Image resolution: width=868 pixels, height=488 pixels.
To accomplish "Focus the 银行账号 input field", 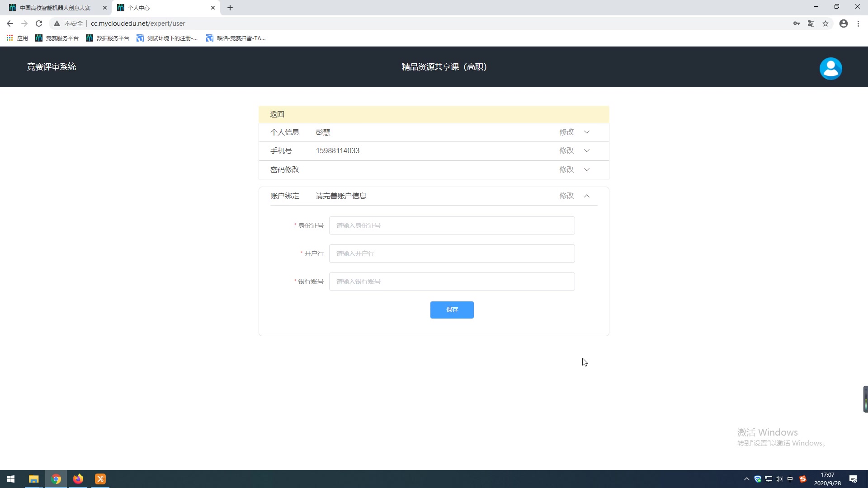I will tap(452, 282).
